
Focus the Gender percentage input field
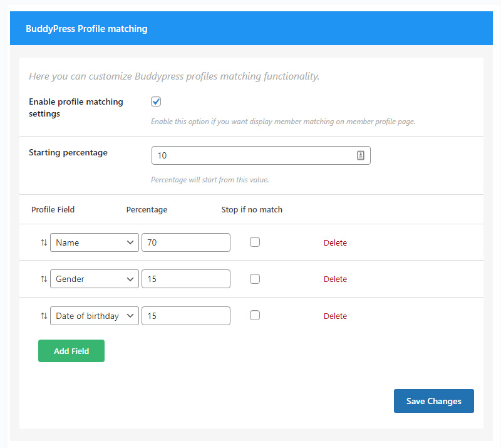click(186, 279)
